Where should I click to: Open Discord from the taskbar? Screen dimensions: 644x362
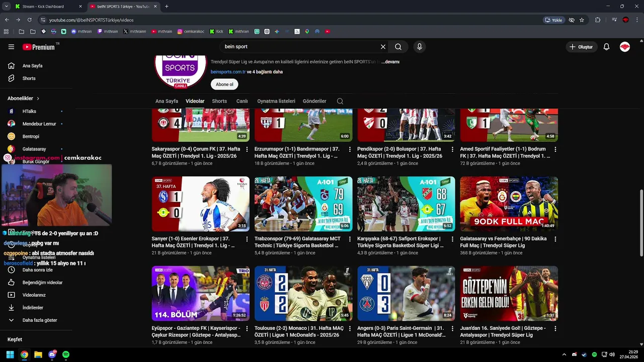pyautogui.click(x=52, y=354)
